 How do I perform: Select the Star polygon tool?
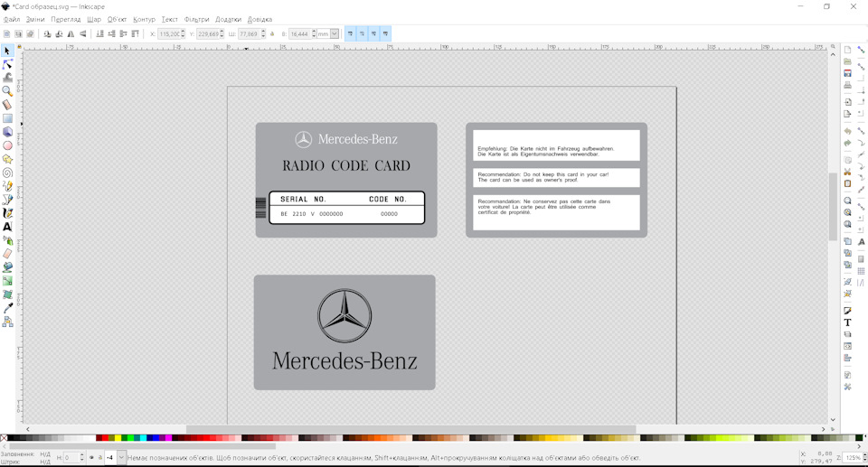7,159
